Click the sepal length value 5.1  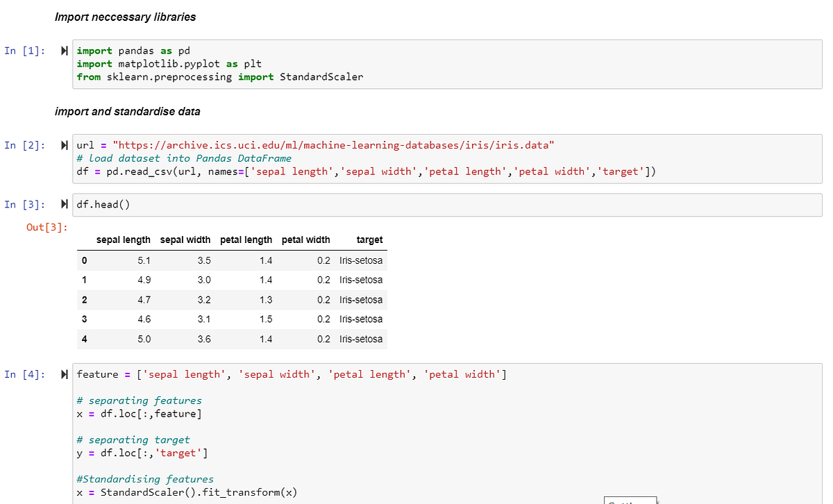144,261
